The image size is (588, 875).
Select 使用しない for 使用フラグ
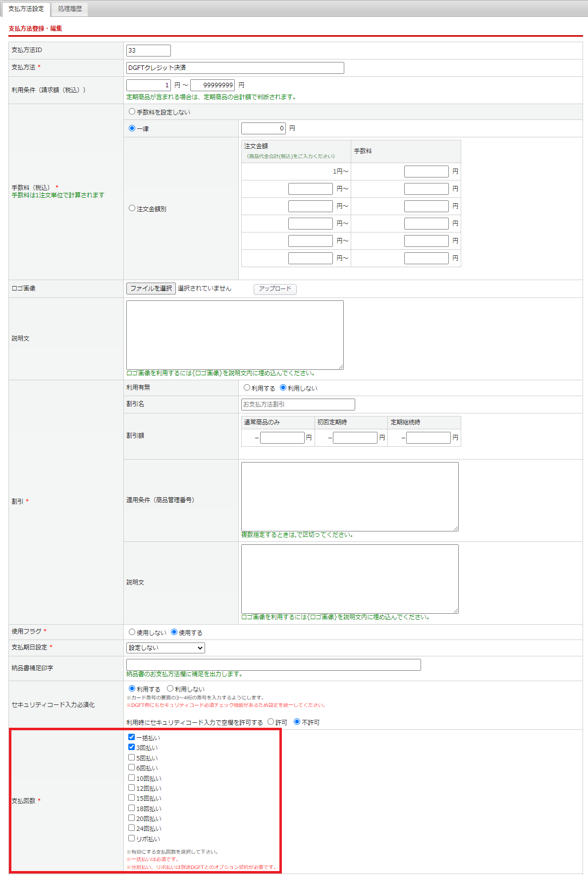pyautogui.click(x=132, y=632)
